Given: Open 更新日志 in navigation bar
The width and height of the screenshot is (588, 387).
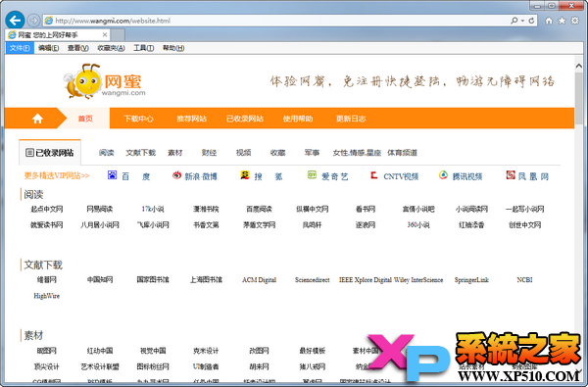Looking at the screenshot, I should click(x=351, y=119).
